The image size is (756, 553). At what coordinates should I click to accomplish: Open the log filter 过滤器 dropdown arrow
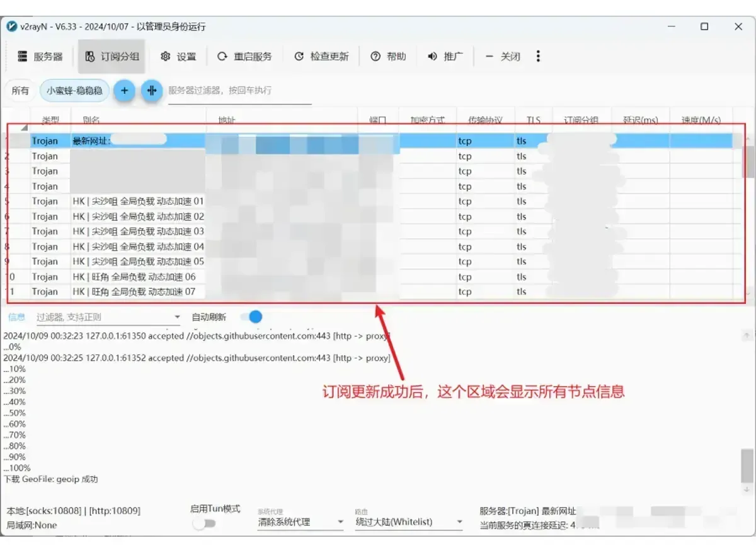tap(177, 317)
